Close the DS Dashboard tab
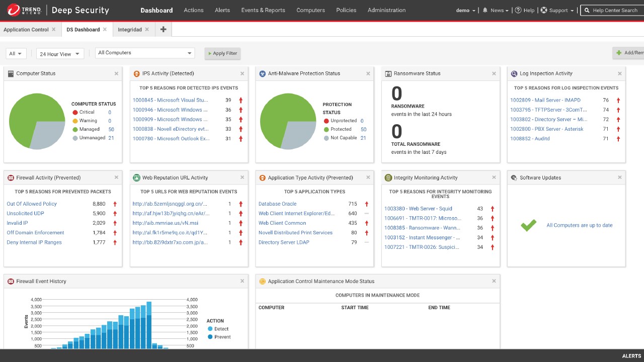The height and width of the screenshot is (362, 644). click(105, 30)
